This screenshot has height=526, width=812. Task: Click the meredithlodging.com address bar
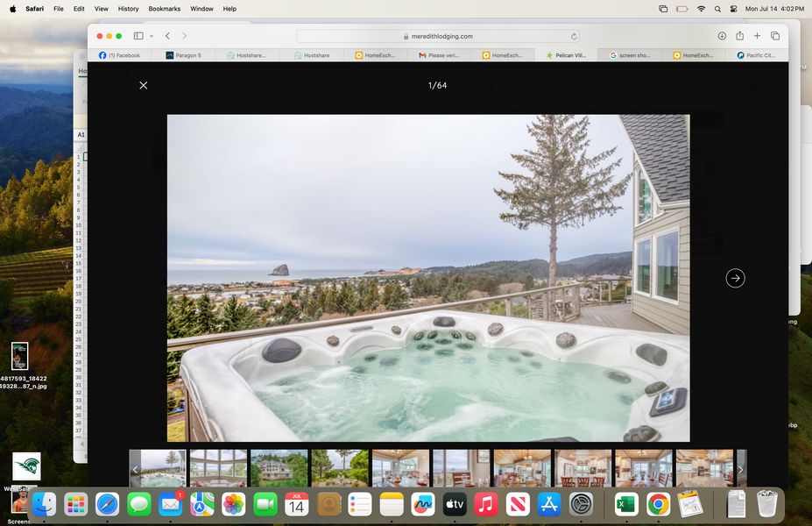[x=438, y=36]
